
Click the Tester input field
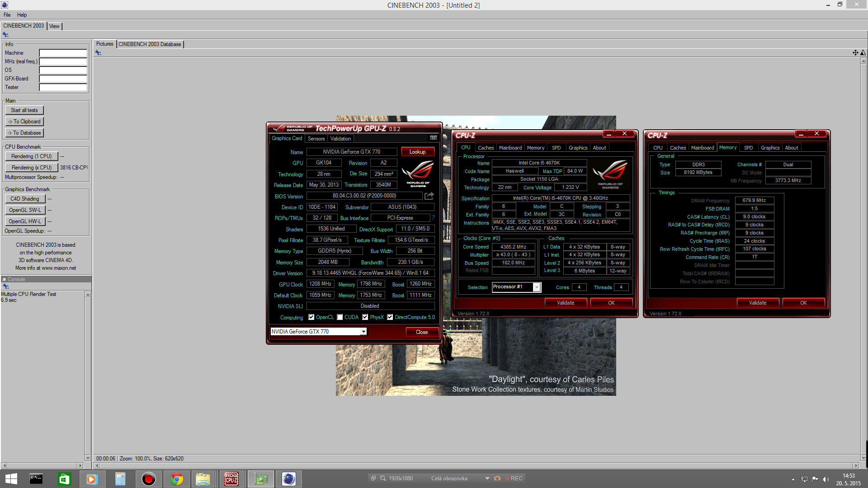pos(63,87)
